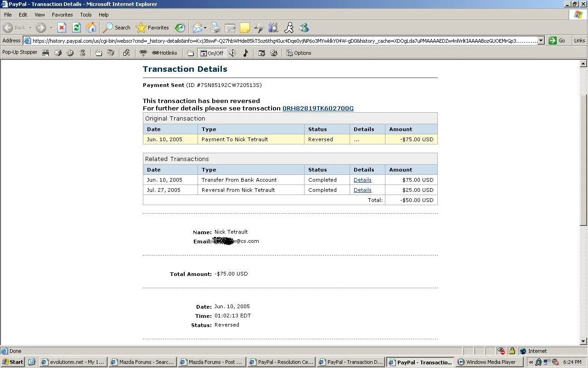Expand hidden system tray icons chevron

531,362
